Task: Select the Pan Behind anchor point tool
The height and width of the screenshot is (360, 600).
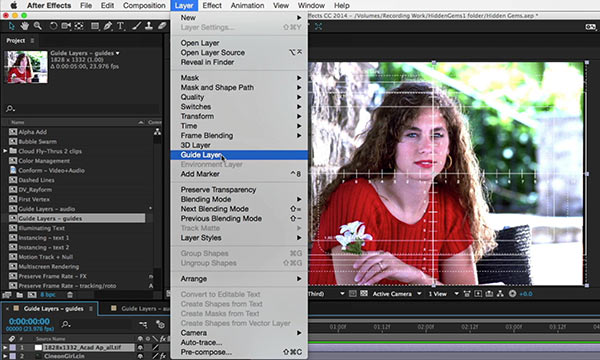Action: (79, 26)
